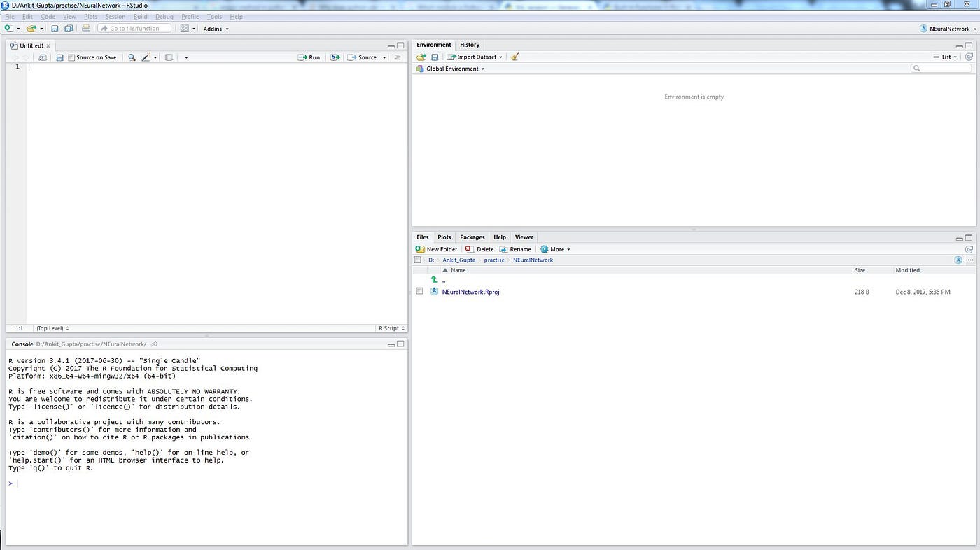Enable the Source on Save checkbox

tap(70, 57)
